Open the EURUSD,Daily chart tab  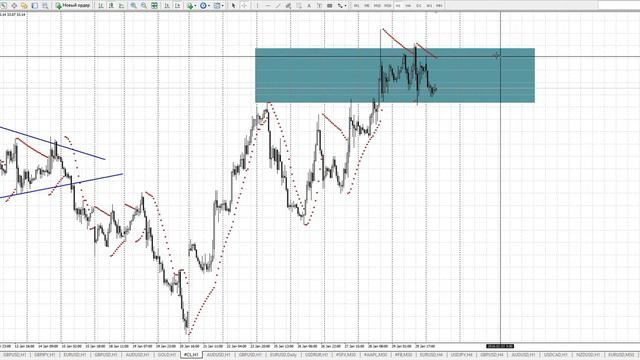point(283,355)
